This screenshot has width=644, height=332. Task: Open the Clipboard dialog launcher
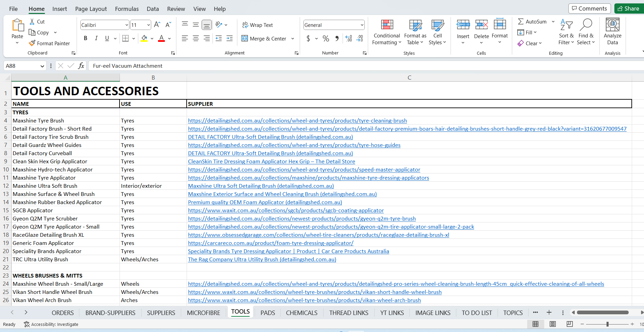(x=74, y=53)
